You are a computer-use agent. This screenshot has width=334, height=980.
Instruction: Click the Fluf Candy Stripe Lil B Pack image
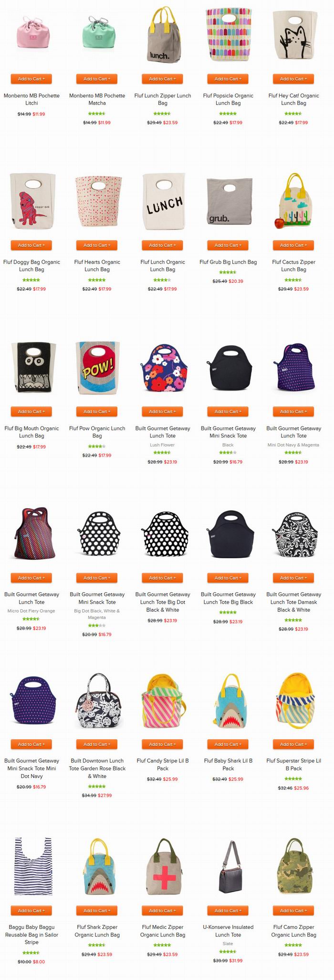click(163, 701)
